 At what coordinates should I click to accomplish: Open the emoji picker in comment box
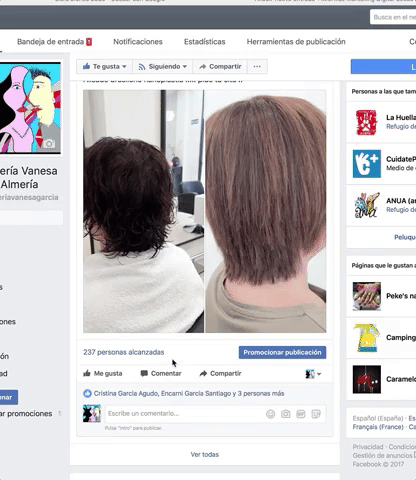point(270,414)
